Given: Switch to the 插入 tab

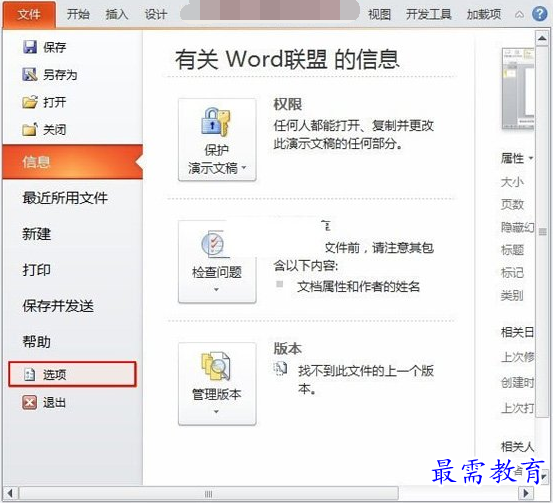Looking at the screenshot, I should 117,14.
